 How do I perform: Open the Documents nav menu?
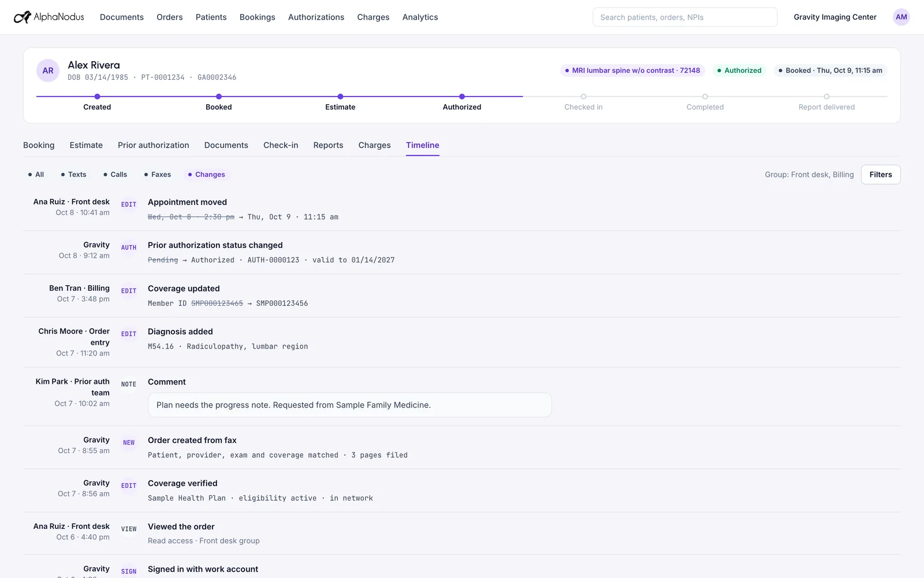click(122, 17)
